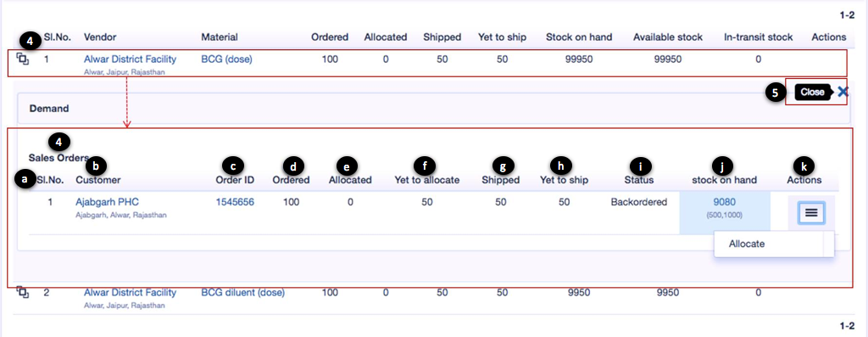
Task: Open the hamburger Actions menu button
Action: tap(811, 213)
